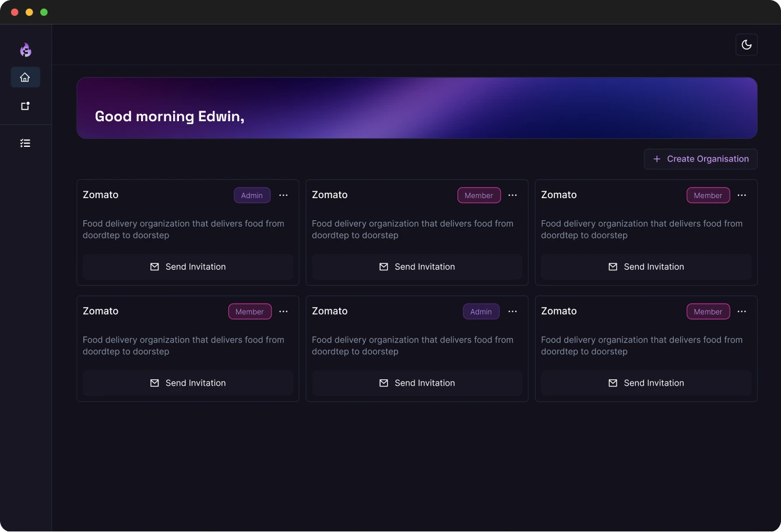Click the Admin badge on top-left card

pos(252,195)
